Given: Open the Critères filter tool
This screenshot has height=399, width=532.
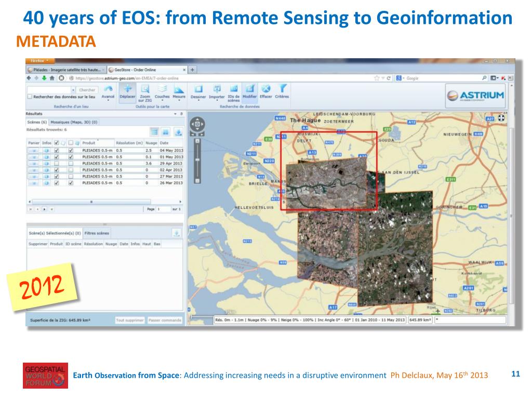Looking at the screenshot, I should point(282,92).
